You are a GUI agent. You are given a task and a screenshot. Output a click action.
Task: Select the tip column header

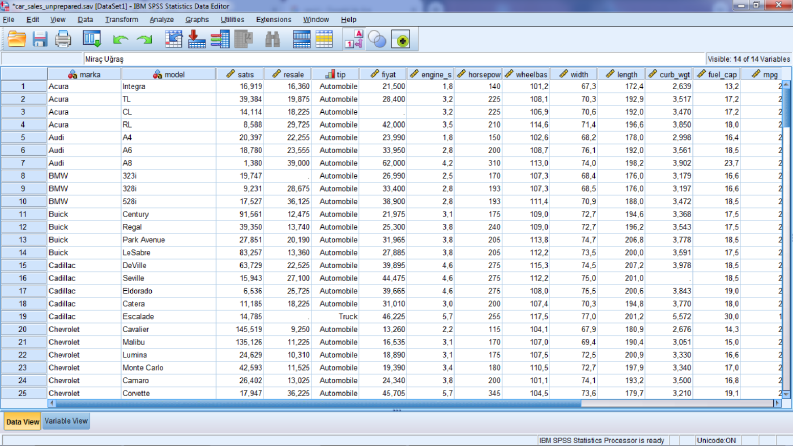coord(335,74)
